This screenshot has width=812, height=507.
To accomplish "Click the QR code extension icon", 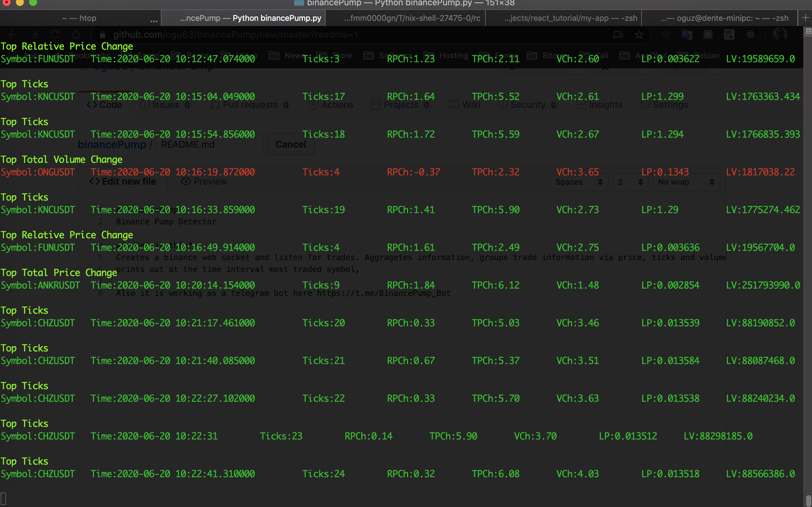I will pos(729,34).
